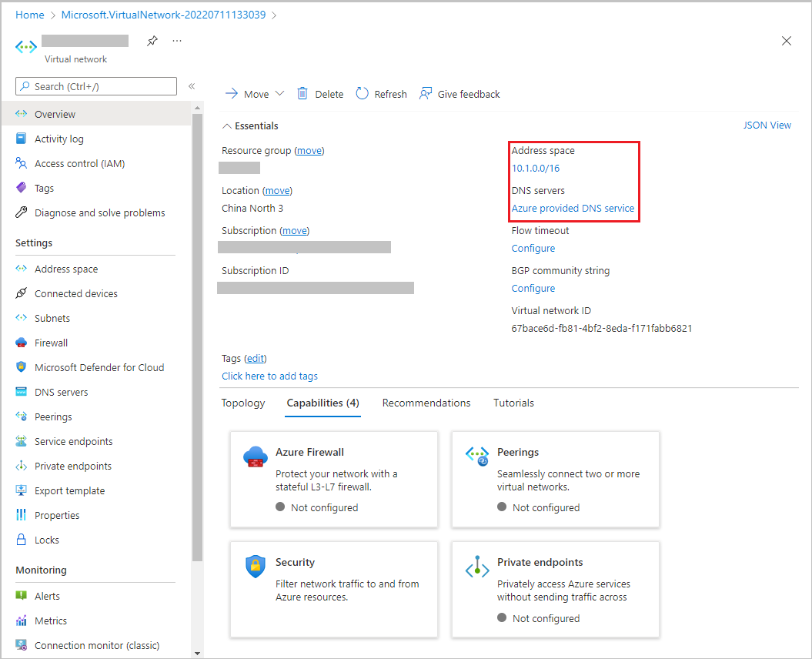The image size is (812, 659).
Task: Click edit link next to Tags
Action: pyautogui.click(x=256, y=359)
